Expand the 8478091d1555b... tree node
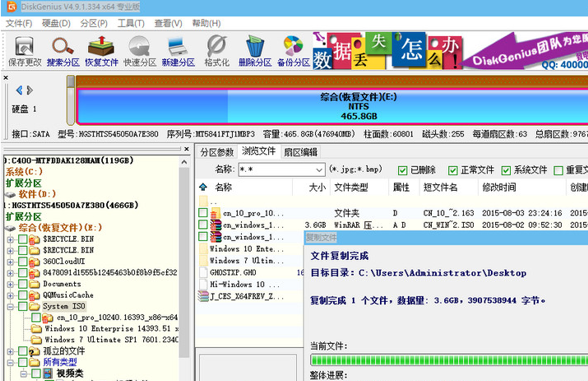 coord(10,273)
